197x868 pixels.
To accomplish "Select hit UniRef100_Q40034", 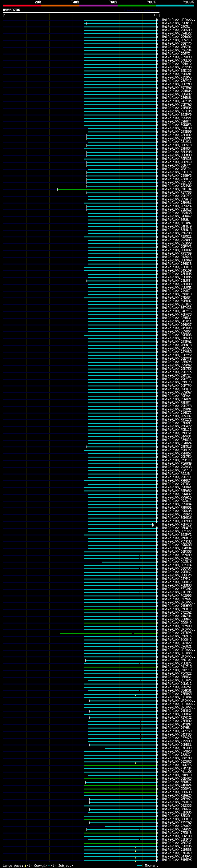I will (176, 436).
